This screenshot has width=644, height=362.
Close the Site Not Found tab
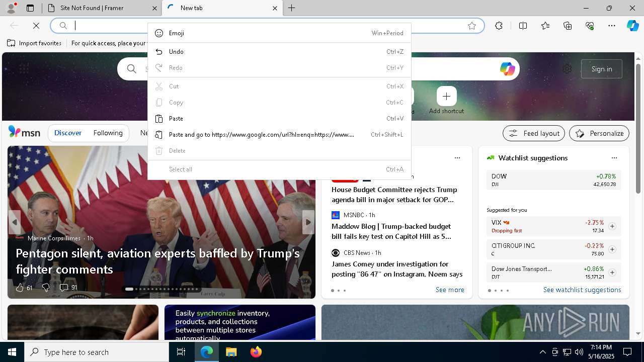pyautogui.click(x=154, y=8)
